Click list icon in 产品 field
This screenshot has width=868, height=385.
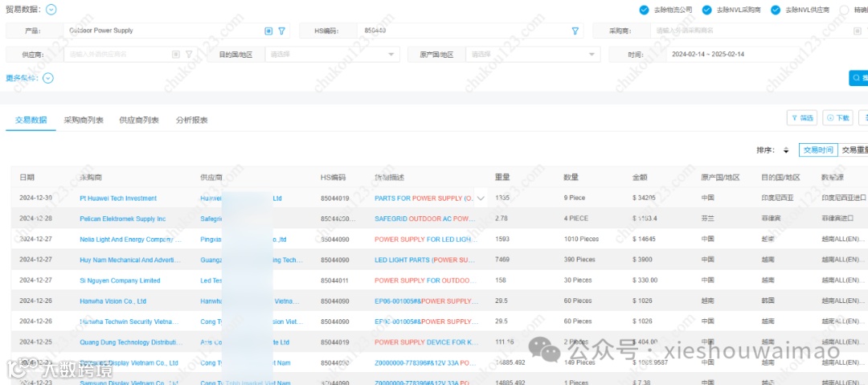(x=268, y=31)
